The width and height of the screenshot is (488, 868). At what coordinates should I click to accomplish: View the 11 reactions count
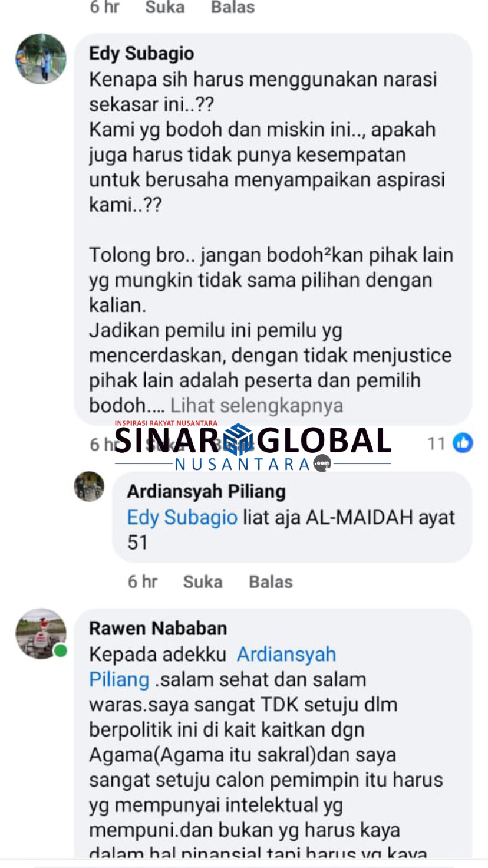436,443
